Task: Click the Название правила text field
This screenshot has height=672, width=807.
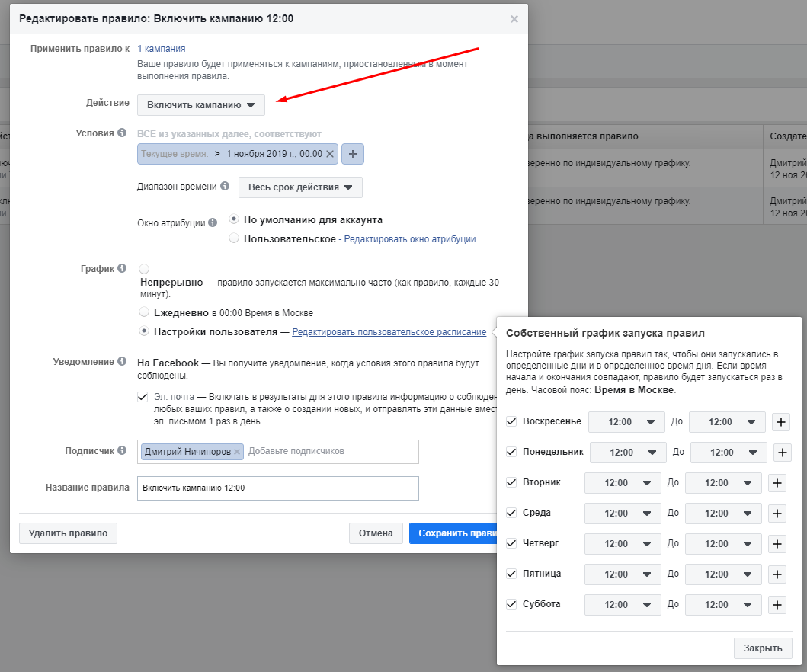Action: pyautogui.click(x=278, y=488)
